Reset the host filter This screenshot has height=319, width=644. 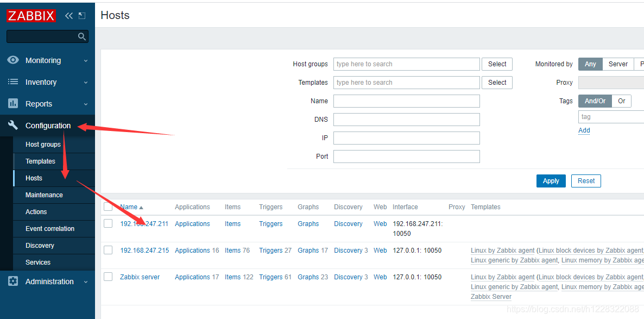(586, 181)
